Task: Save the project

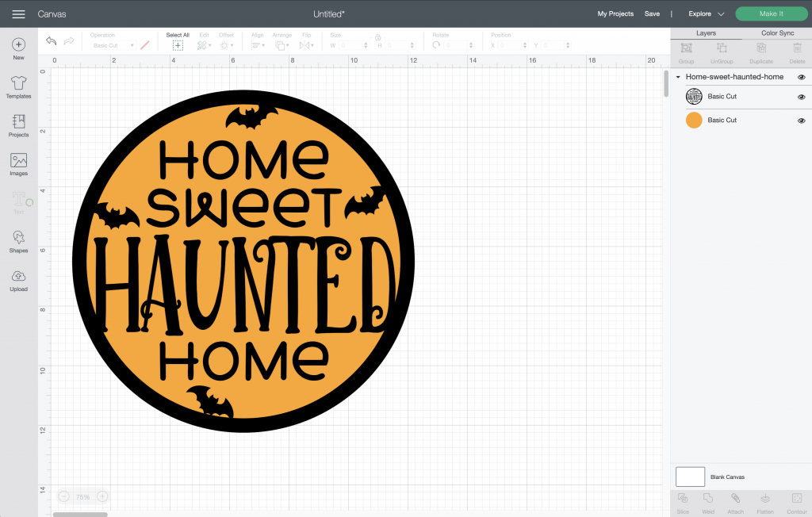Action: 652,14
